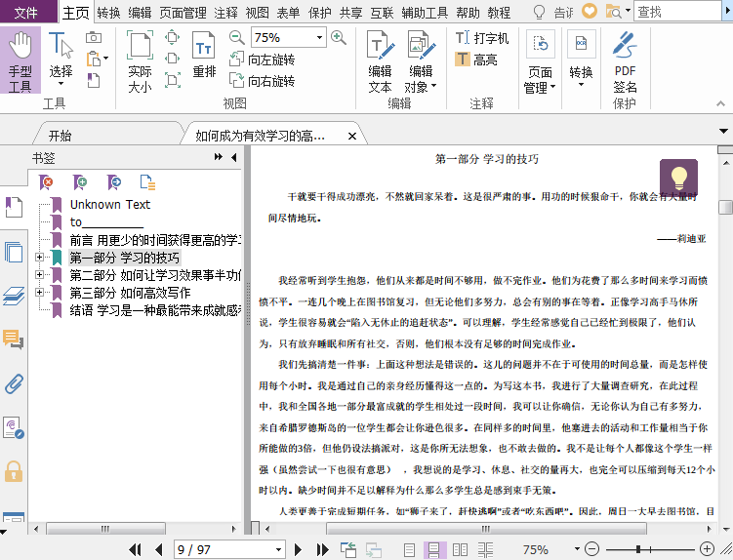
Task: Enable single page view mode
Action: pos(409,549)
